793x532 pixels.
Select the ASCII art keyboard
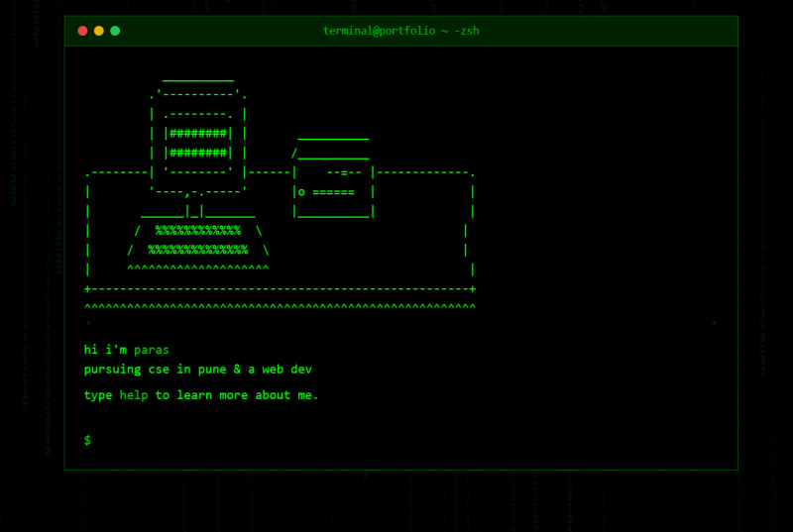tap(198, 240)
